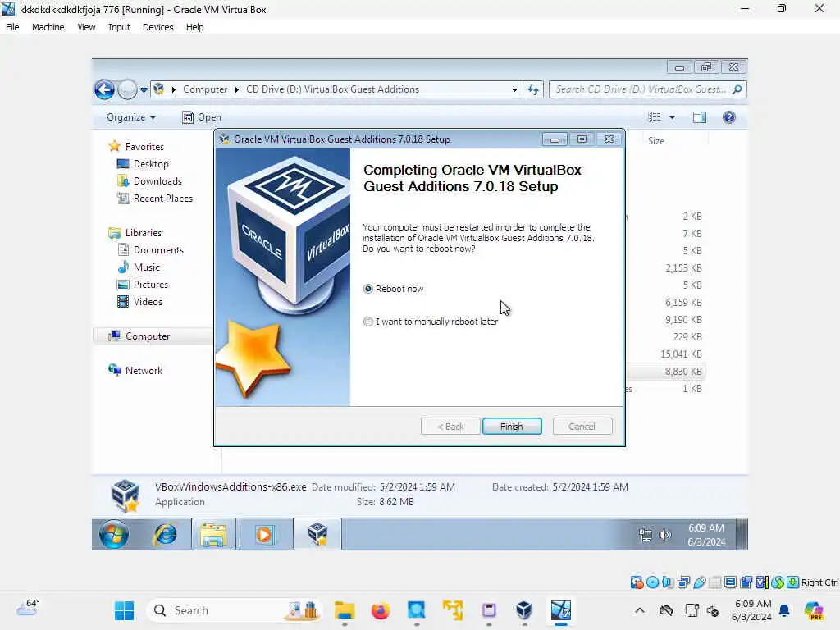Screen dimensions: 840x630
Task: Open Internet Explorer from guest taskbar
Action: [165, 534]
